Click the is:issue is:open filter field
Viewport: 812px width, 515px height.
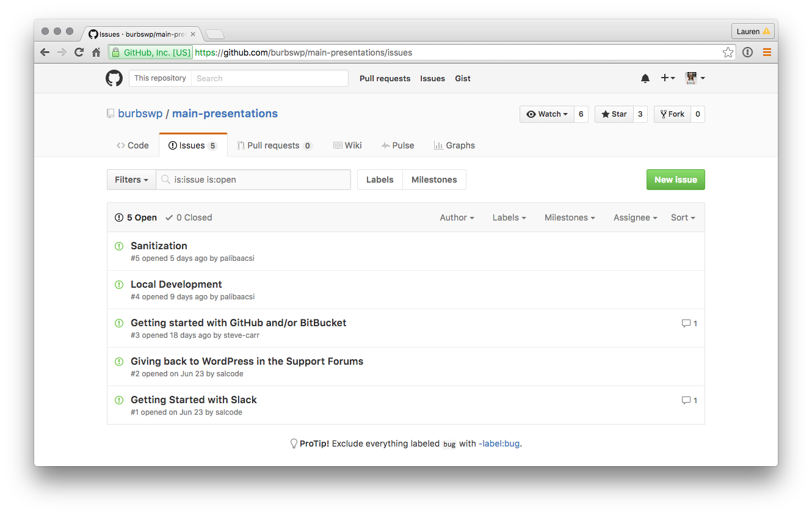pyautogui.click(x=253, y=180)
